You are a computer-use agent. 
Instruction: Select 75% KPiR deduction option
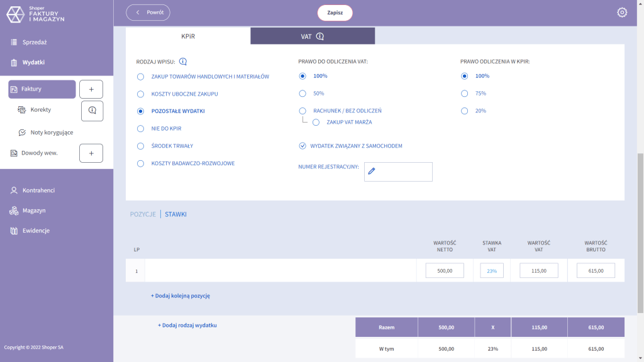(465, 93)
